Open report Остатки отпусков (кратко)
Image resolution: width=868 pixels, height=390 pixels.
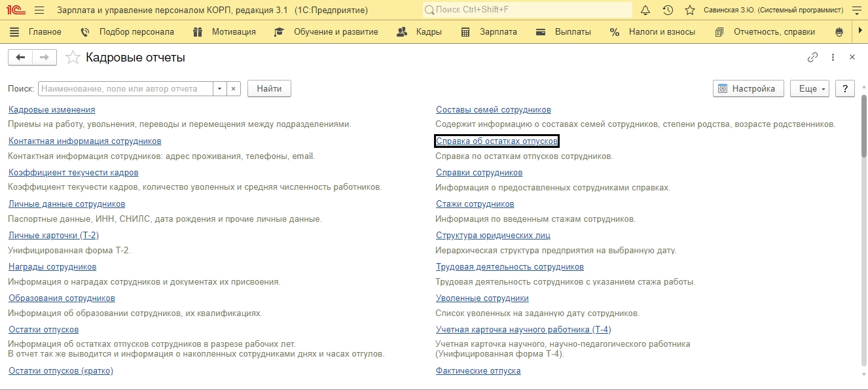(x=61, y=371)
